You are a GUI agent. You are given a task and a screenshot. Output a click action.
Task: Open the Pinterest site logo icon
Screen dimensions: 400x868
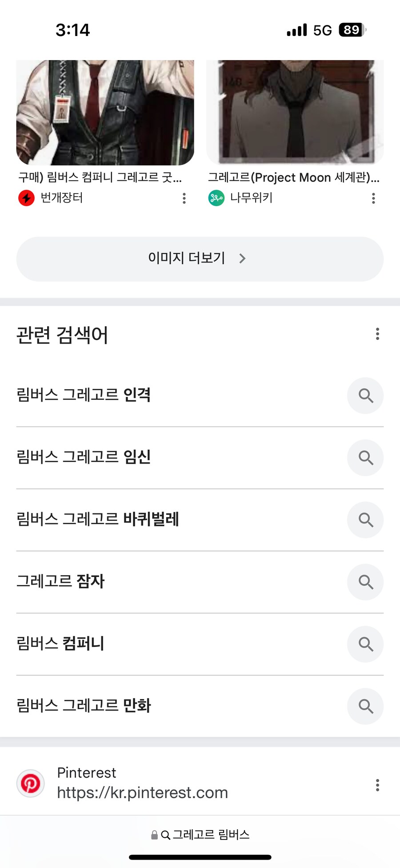tap(31, 783)
